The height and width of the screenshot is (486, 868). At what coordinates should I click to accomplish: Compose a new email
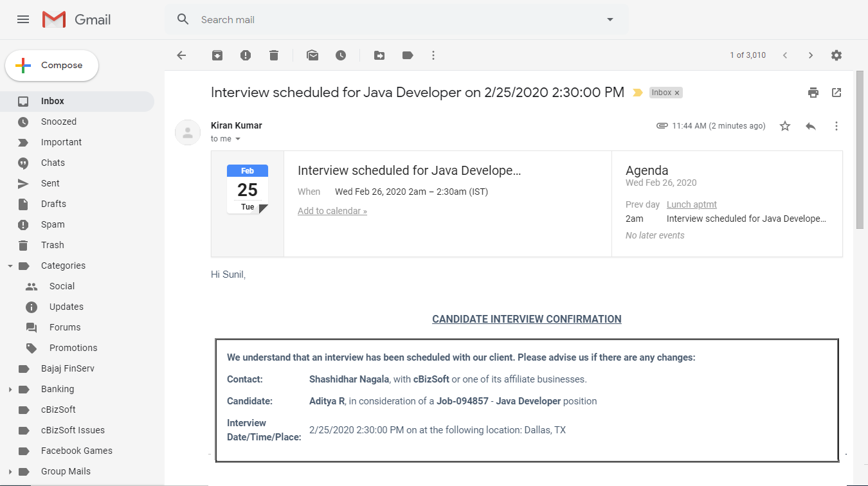click(51, 66)
